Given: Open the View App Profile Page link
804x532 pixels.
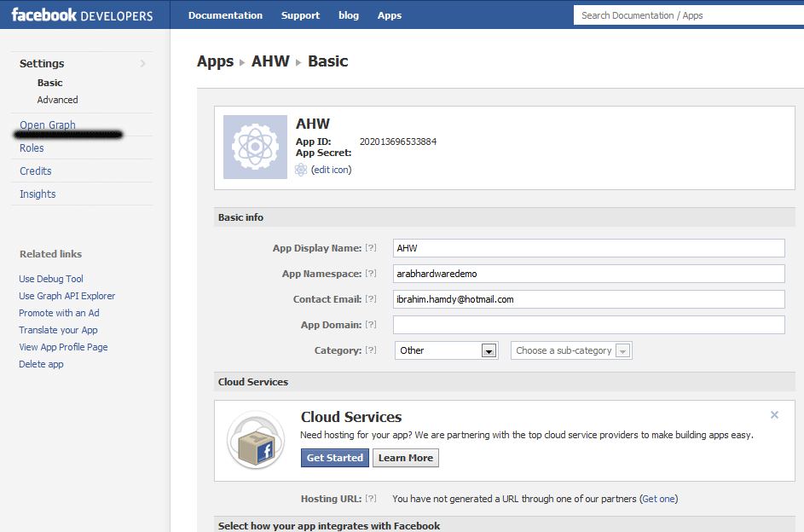Looking at the screenshot, I should [x=63, y=347].
